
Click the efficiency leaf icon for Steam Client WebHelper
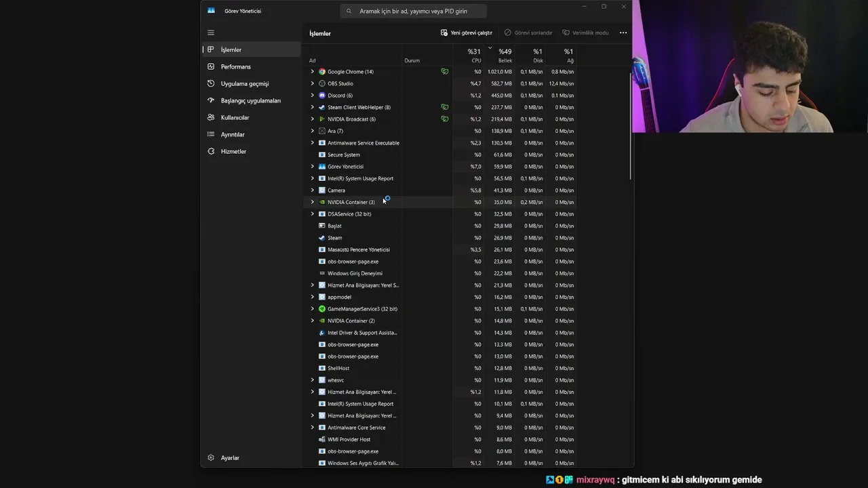click(445, 107)
